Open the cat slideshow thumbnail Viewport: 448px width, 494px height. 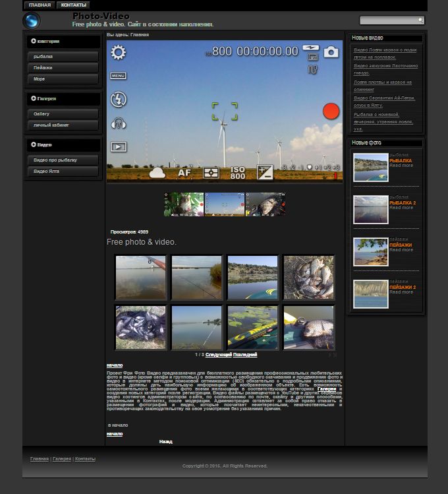coord(184,204)
